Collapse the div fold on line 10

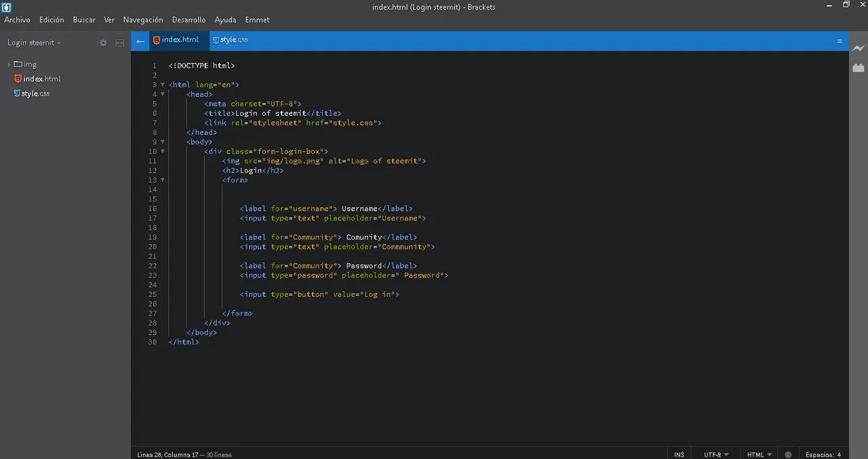(163, 151)
